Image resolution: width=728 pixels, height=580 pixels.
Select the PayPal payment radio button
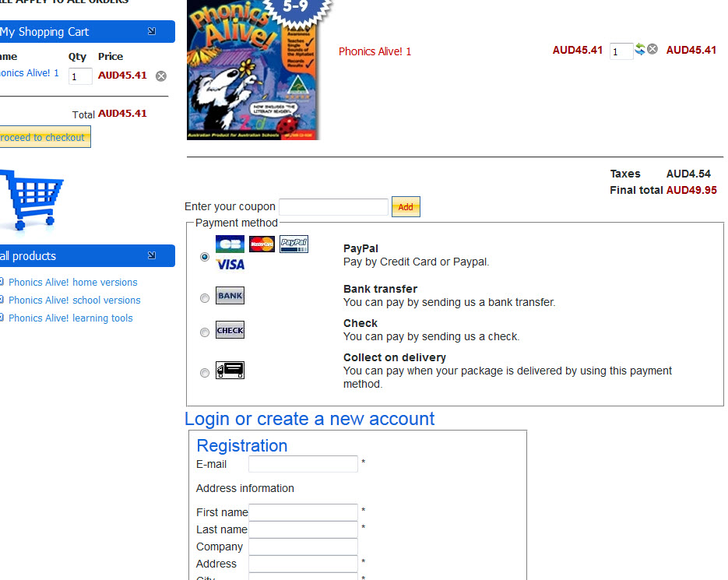click(x=205, y=257)
